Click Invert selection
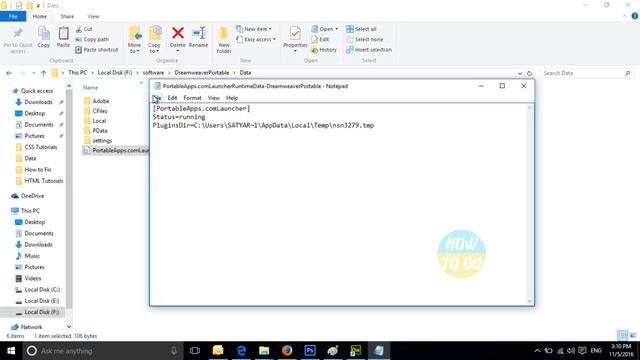640x360 pixels. (369, 49)
